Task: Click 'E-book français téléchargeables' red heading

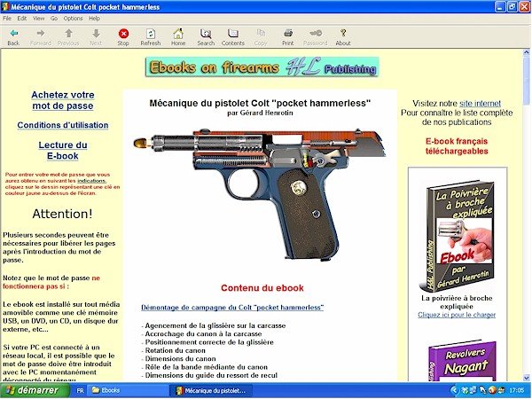Action: pos(457,146)
